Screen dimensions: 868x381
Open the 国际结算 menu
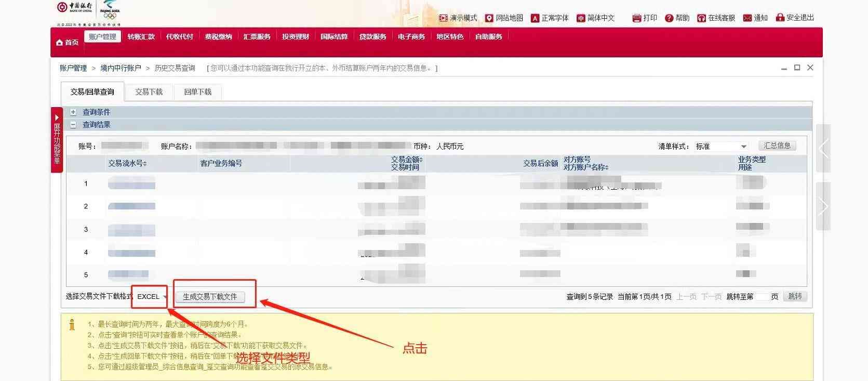tap(334, 36)
